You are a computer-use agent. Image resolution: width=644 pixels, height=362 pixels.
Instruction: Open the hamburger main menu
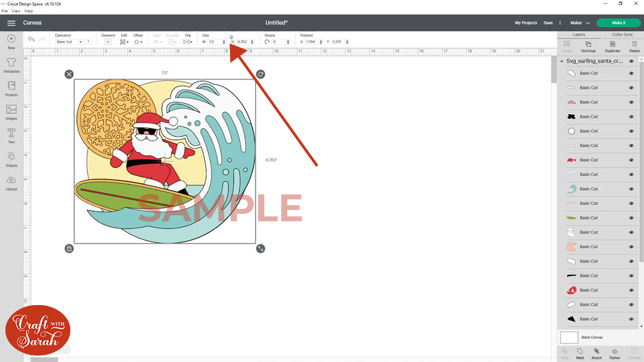tap(11, 23)
